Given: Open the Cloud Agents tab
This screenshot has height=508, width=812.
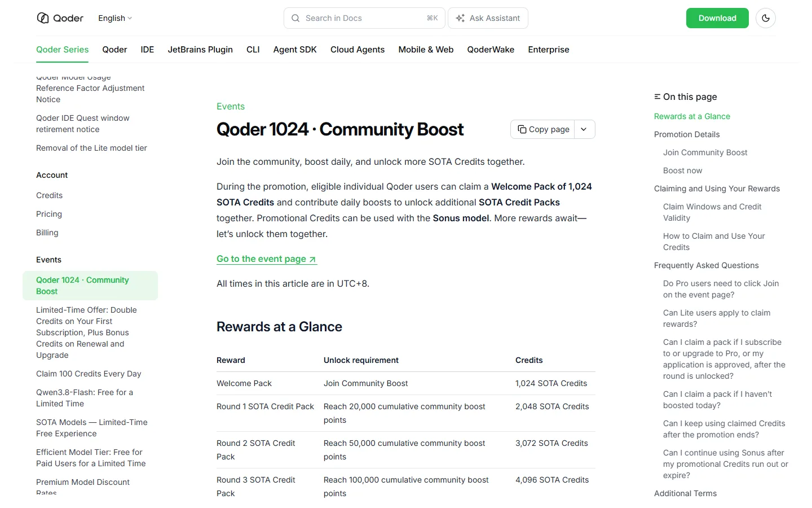Looking at the screenshot, I should pos(358,50).
